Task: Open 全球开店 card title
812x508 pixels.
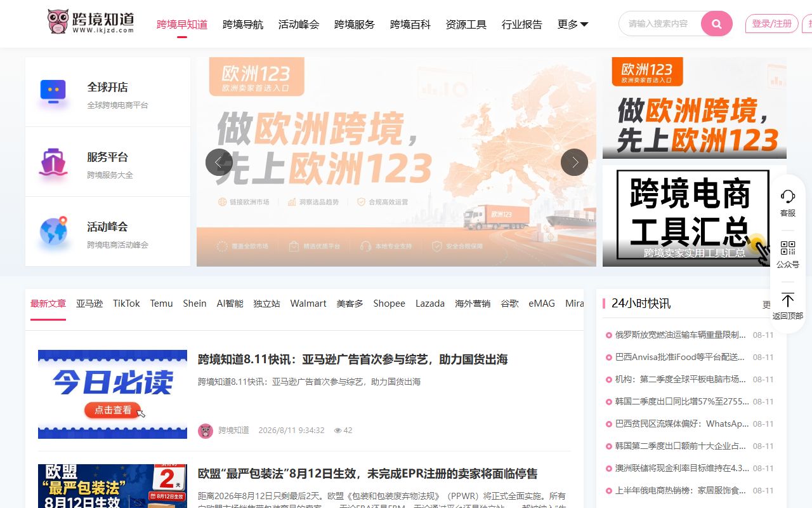Action: tap(107, 87)
